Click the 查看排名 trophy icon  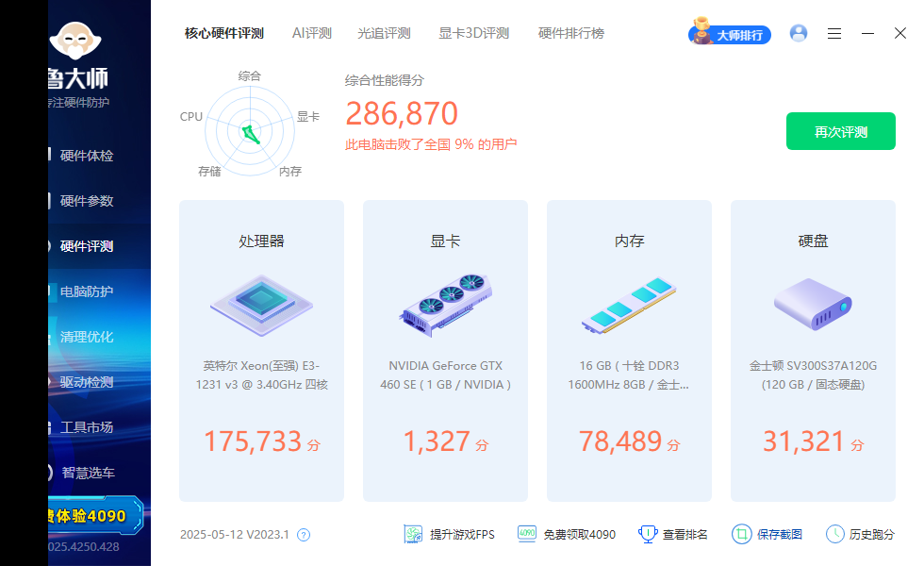648,534
